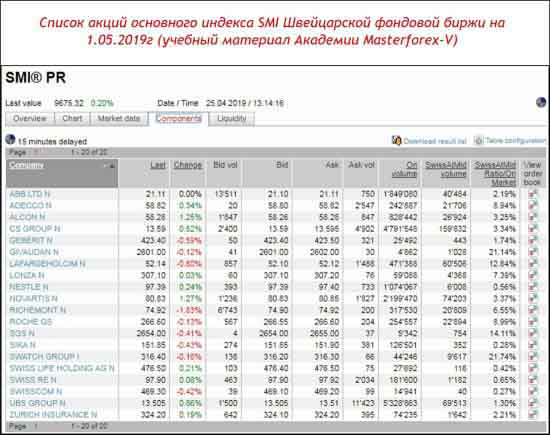Open the SWISSCOM N company link
550x435 pixels.
tap(36, 392)
